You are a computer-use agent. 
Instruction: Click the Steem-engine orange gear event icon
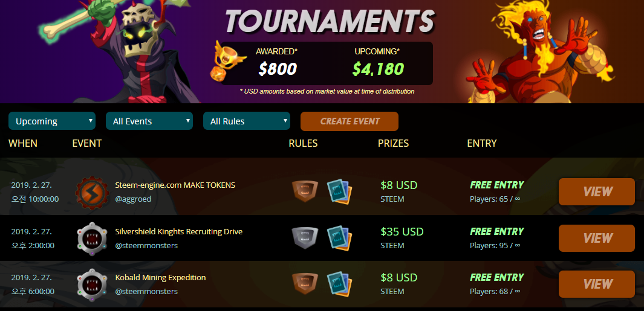(x=91, y=192)
